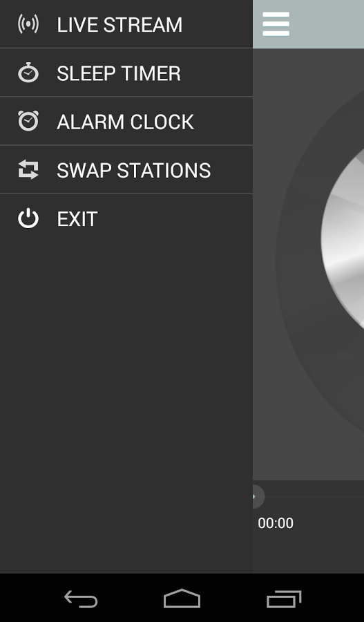Choose the EXIT text label

pos(77,219)
